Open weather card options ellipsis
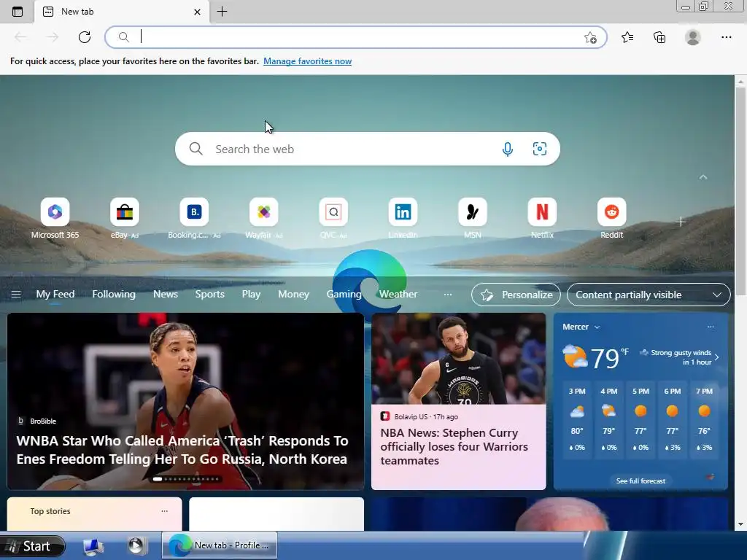Viewport: 747px width, 560px height. (711, 327)
